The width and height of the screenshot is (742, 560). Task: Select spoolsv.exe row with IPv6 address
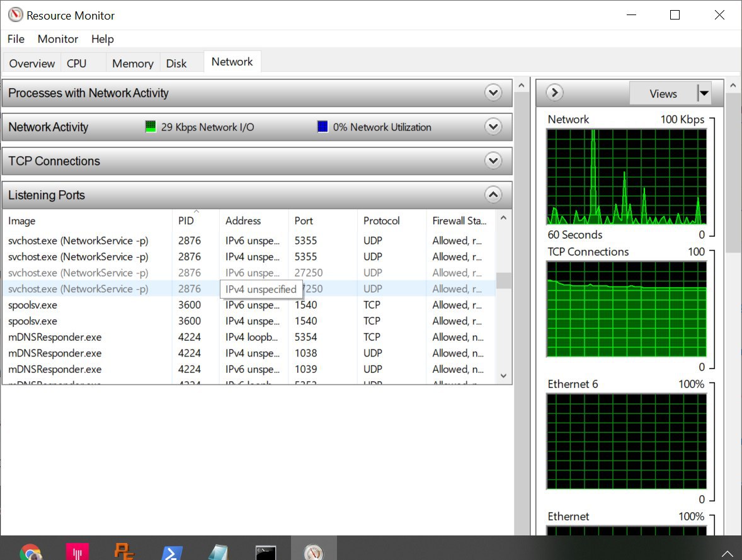pos(249,305)
